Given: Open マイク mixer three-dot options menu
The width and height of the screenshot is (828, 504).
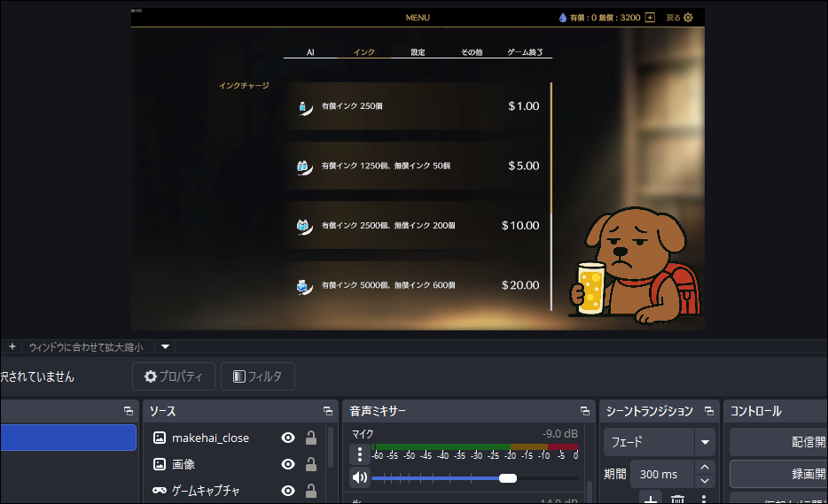Looking at the screenshot, I should [x=360, y=455].
